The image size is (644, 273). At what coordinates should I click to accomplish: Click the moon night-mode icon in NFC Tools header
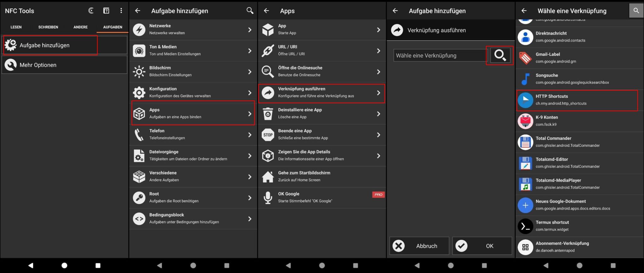(x=91, y=11)
